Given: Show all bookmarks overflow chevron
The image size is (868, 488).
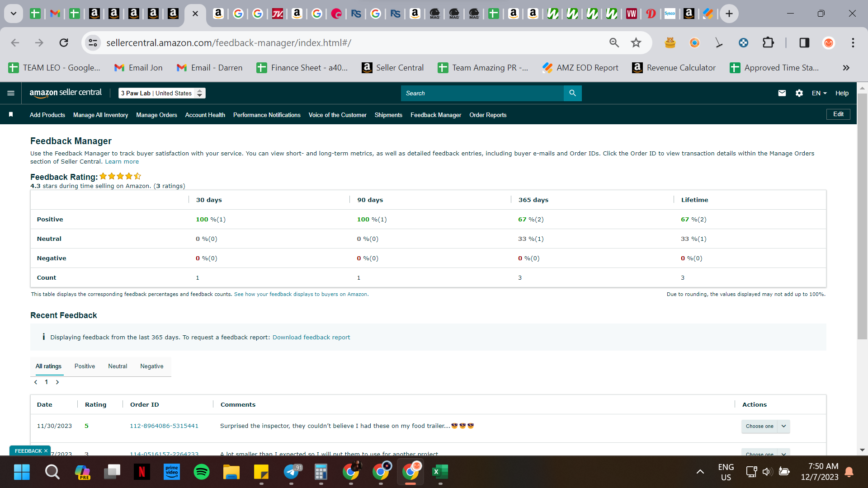Looking at the screenshot, I should point(846,68).
